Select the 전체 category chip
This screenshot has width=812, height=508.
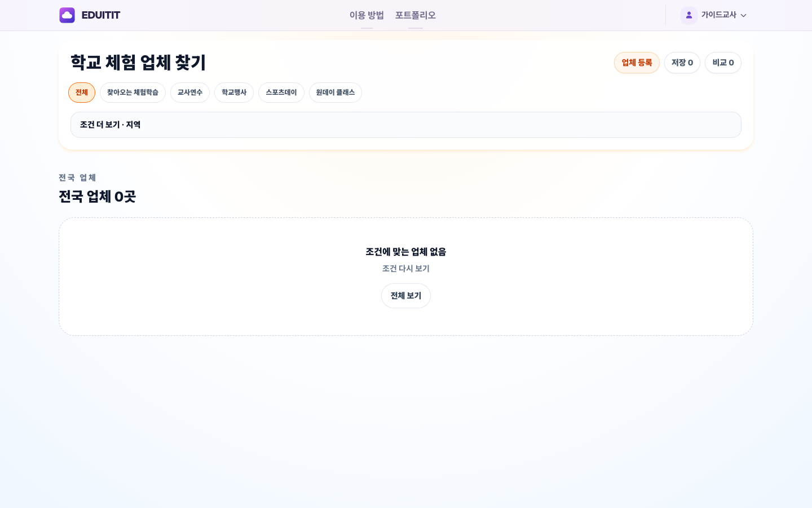[82, 93]
